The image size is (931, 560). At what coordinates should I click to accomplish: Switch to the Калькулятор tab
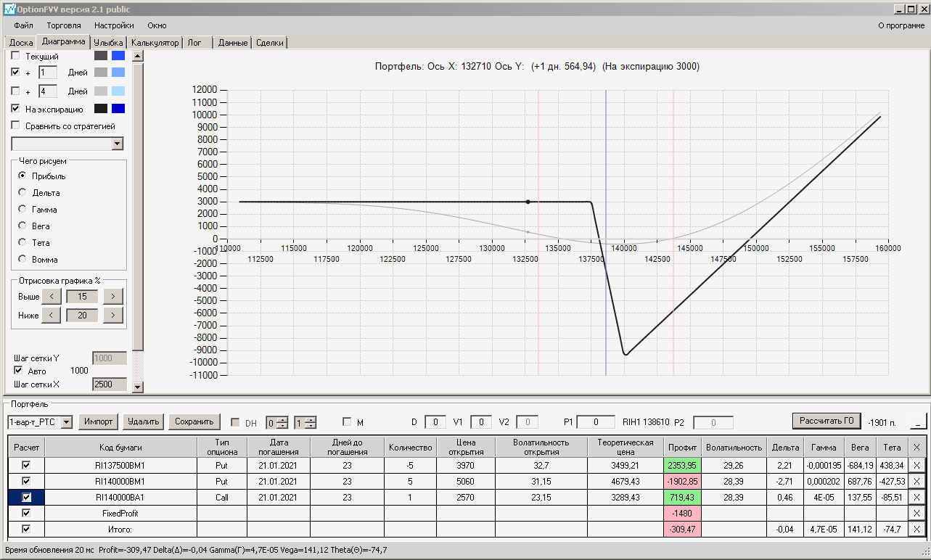[155, 43]
